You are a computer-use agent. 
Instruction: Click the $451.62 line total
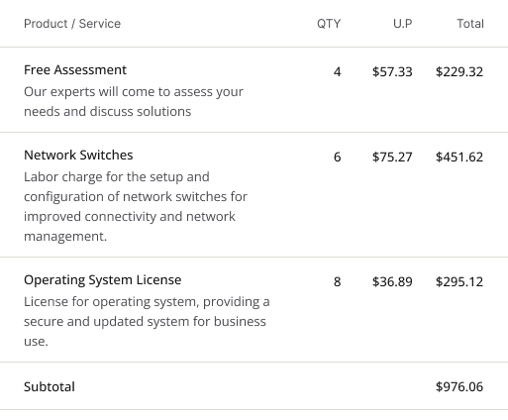459,157
